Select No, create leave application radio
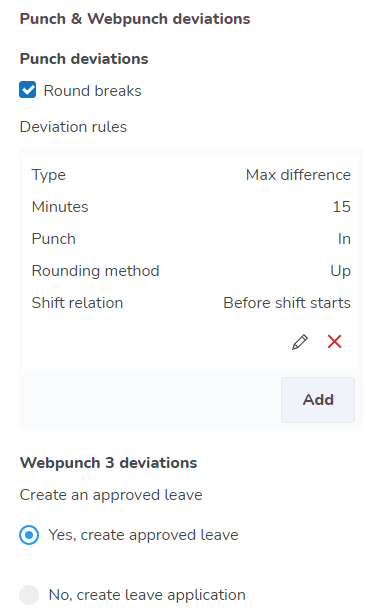The image size is (366, 613). [x=29, y=595]
